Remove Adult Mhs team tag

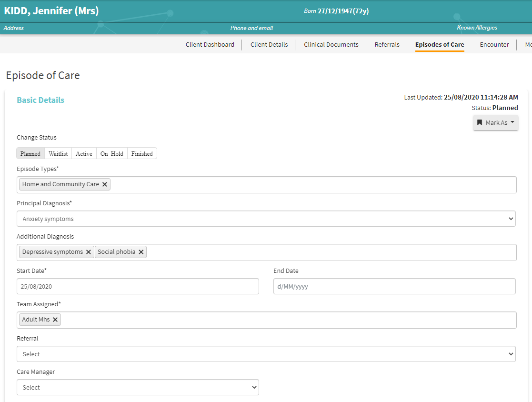click(x=55, y=320)
